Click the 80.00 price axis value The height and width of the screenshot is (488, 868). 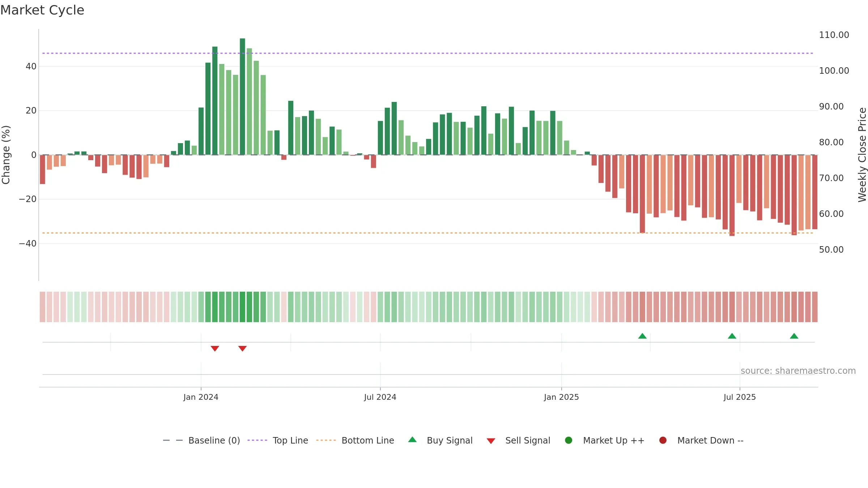coord(831,142)
